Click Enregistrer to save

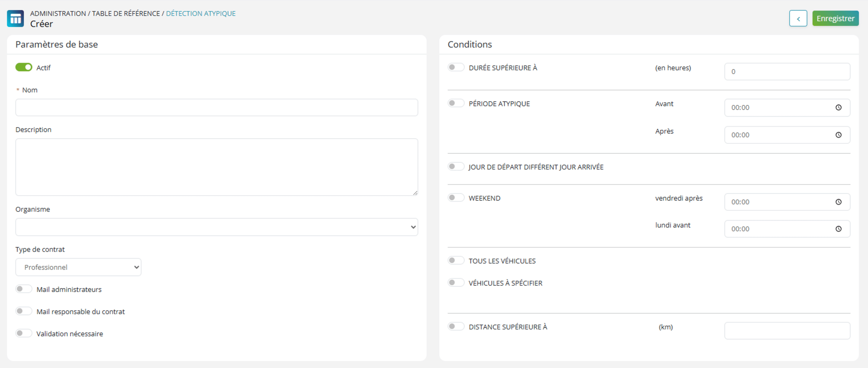(x=835, y=19)
